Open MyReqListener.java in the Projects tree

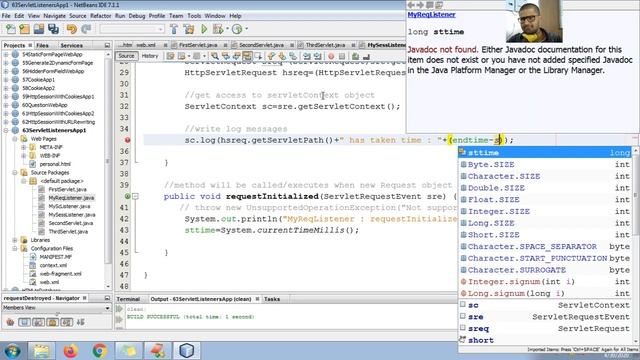click(x=71, y=198)
